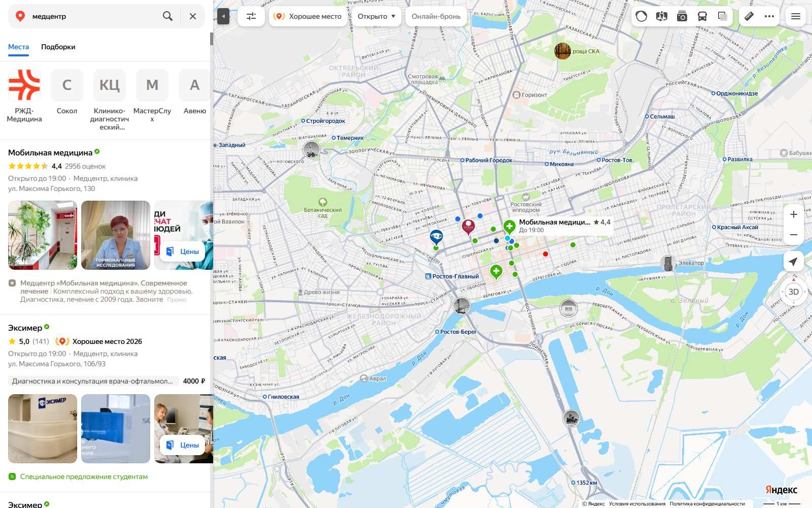Select the Сокол chain chip
This screenshot has height=508, width=812.
pyautogui.click(x=67, y=92)
